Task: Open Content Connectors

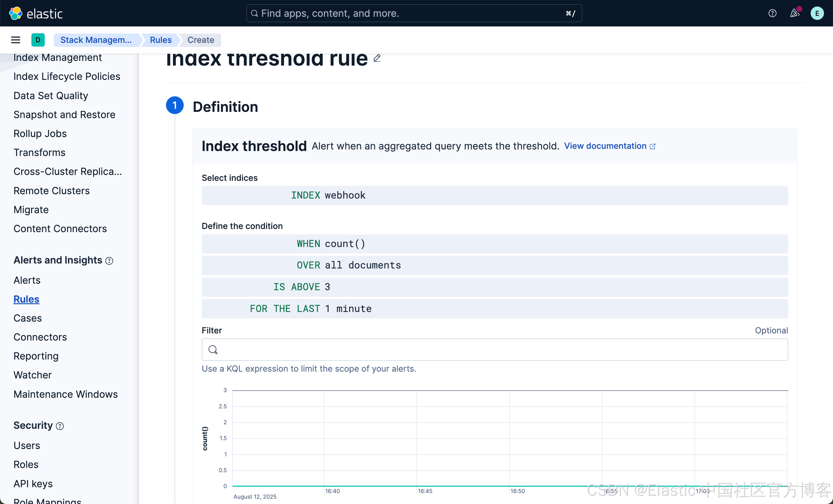Action: click(60, 228)
